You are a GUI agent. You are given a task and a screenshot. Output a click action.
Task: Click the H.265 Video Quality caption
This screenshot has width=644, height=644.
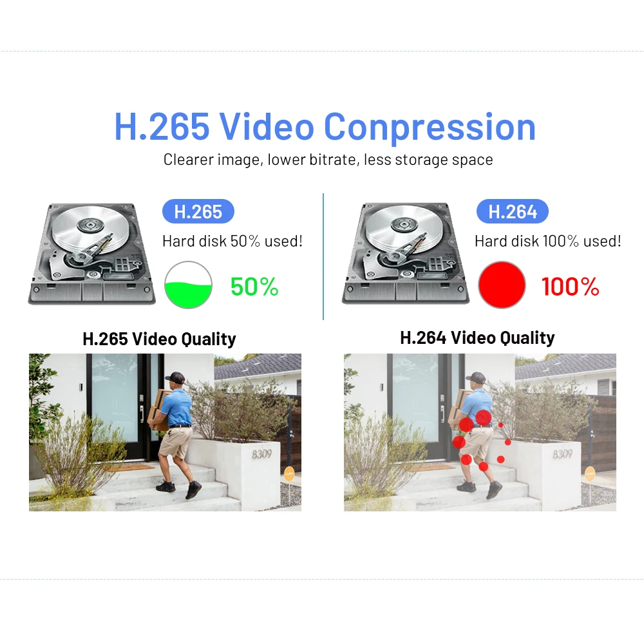pos(159,339)
